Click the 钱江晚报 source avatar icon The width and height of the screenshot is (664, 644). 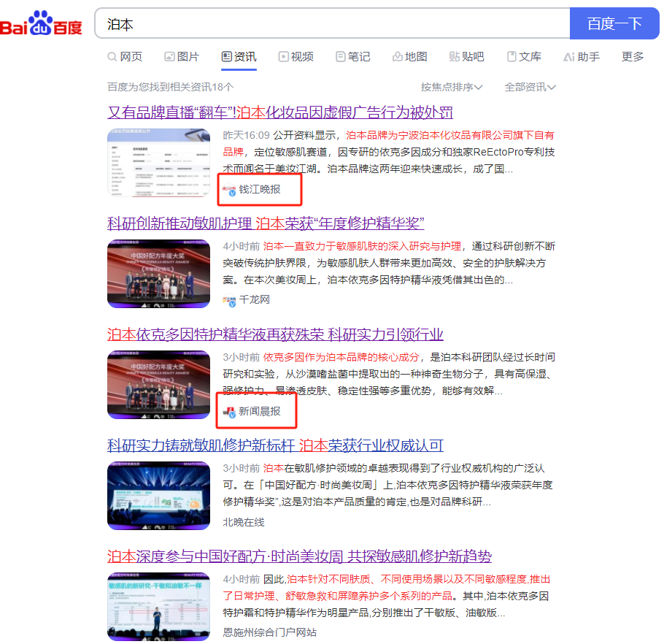[229, 191]
